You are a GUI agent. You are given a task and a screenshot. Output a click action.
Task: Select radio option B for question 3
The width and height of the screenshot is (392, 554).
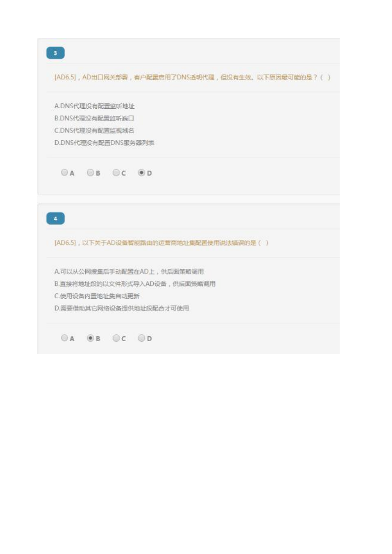(x=90, y=172)
